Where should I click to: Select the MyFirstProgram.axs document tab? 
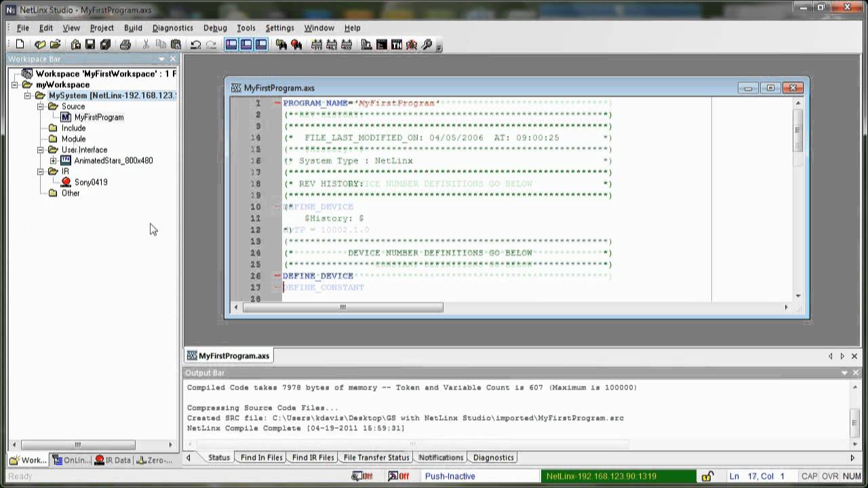(x=229, y=356)
